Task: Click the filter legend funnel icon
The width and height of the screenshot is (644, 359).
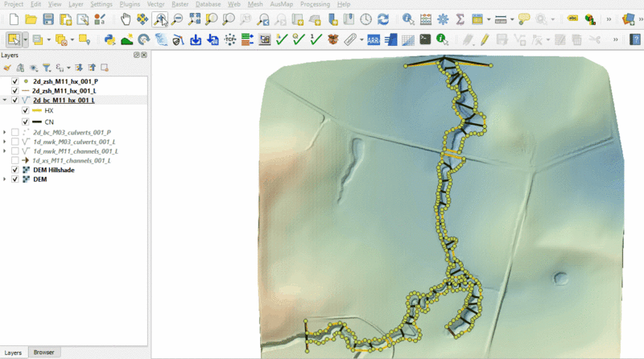Action: point(46,68)
